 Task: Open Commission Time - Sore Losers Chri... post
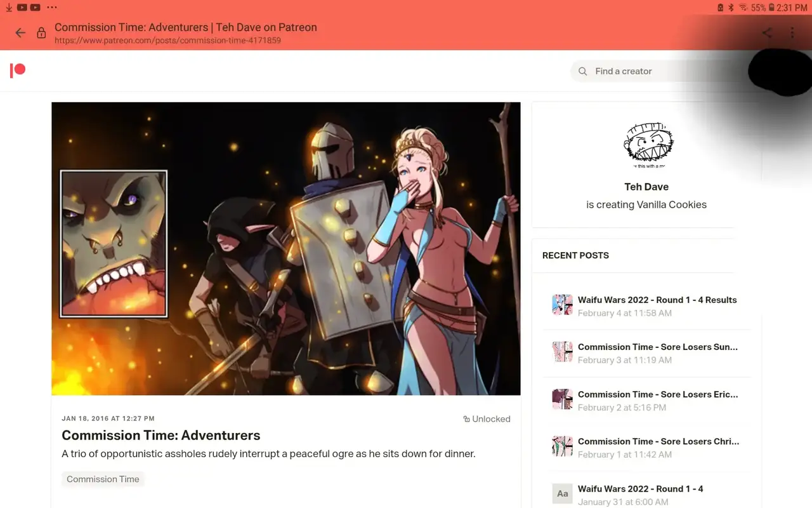[657, 441]
